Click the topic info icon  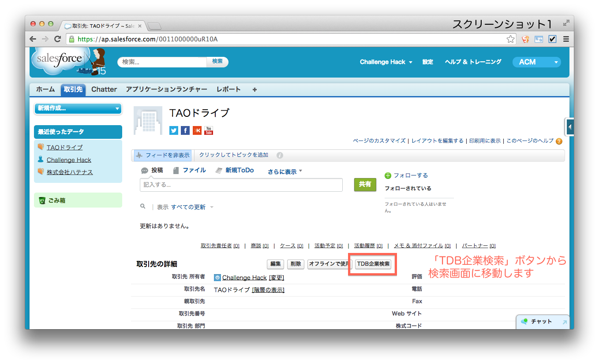coord(280,156)
